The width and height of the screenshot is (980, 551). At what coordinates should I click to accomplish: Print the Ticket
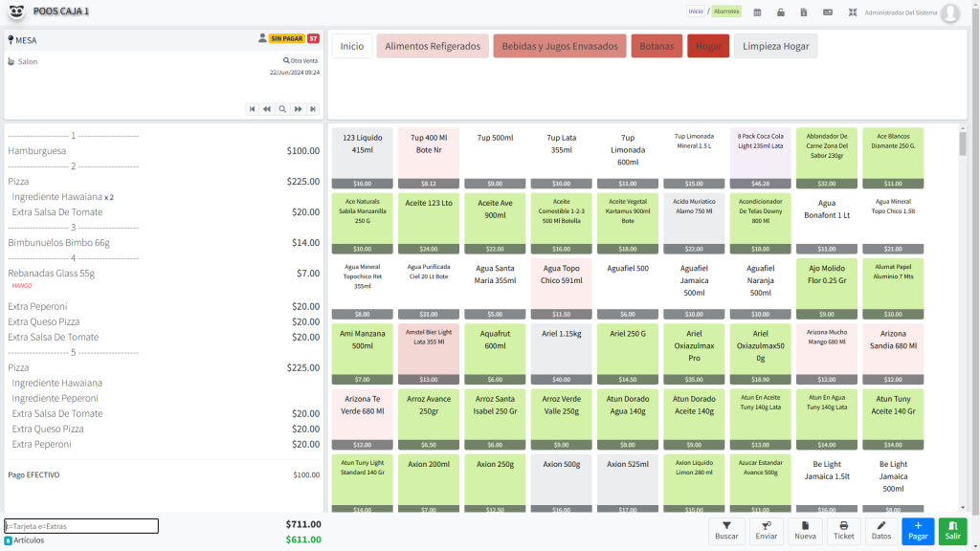[844, 531]
